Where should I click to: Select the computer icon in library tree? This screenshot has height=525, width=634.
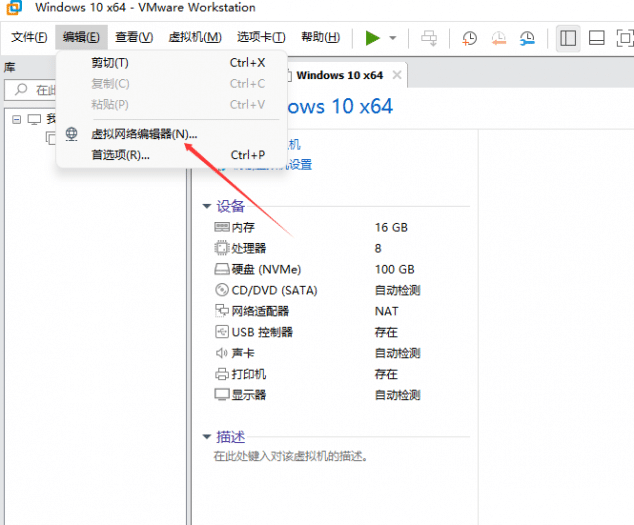pos(34,119)
